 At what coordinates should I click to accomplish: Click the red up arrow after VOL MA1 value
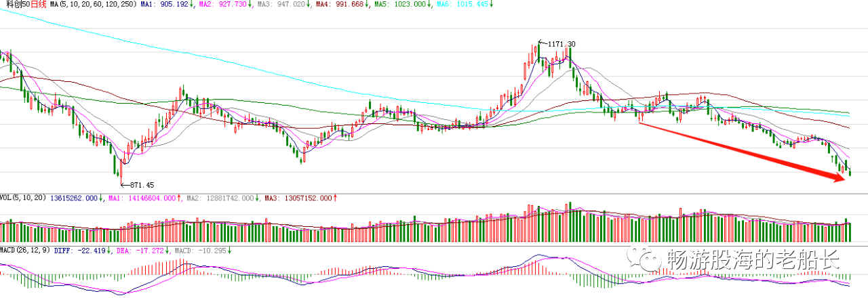pyautogui.click(x=178, y=198)
